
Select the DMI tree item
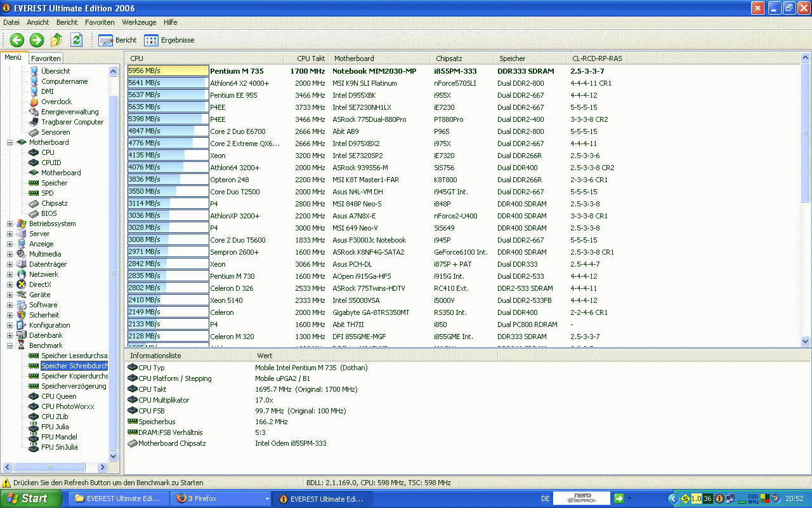click(x=48, y=91)
